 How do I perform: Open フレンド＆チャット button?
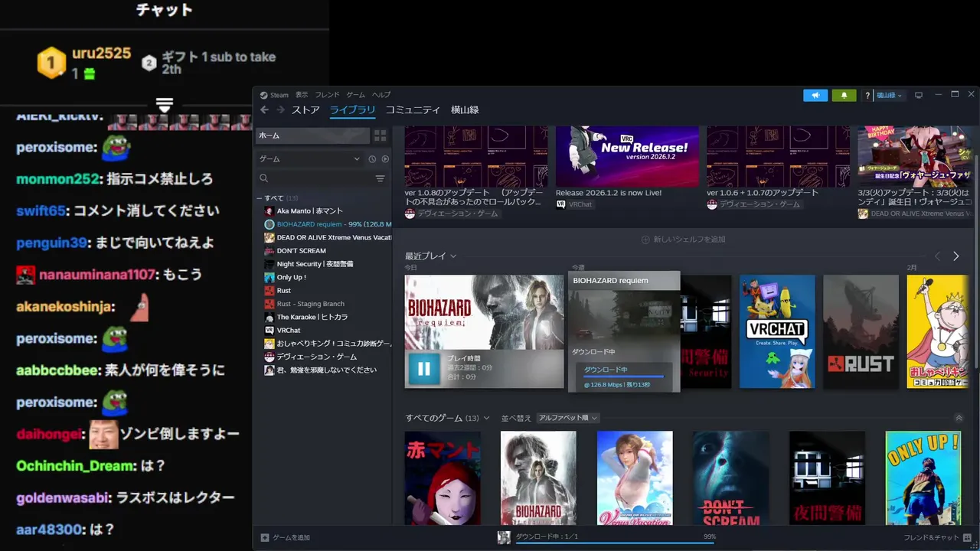(937, 537)
